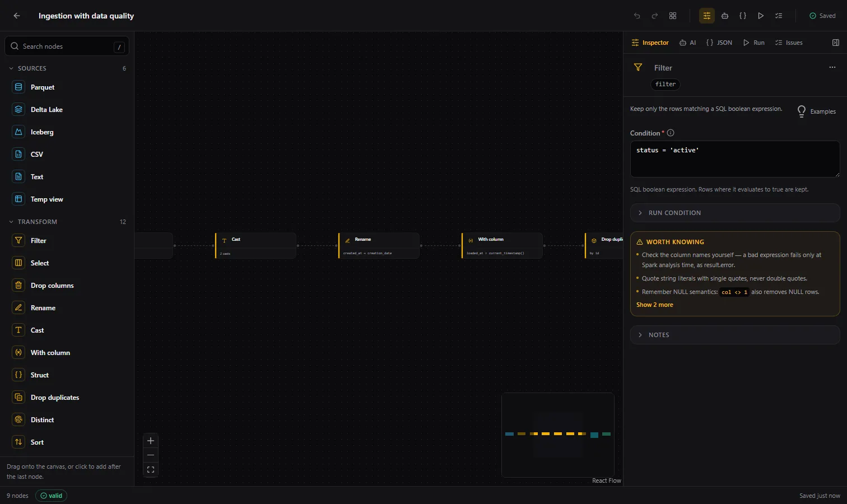The width and height of the screenshot is (847, 504).
Task: Add a Drop duplicates transform from the palette
Action: point(67,398)
